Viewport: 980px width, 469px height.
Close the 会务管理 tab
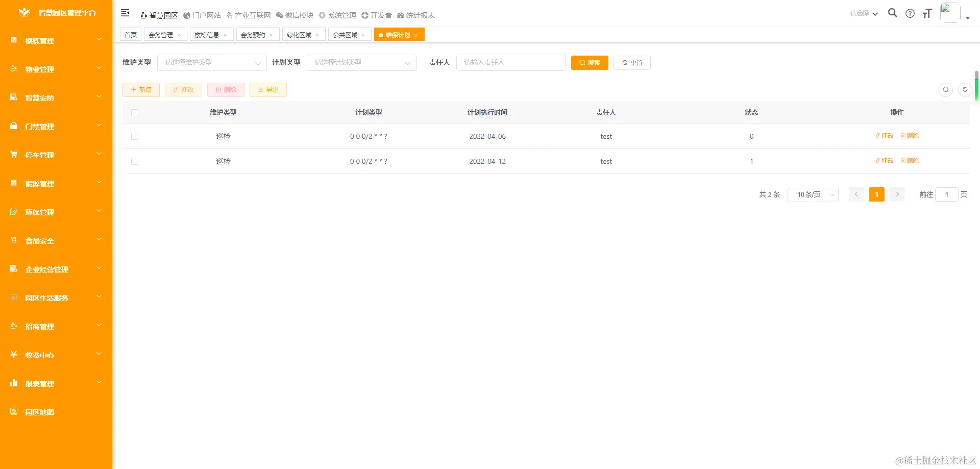pyautogui.click(x=179, y=35)
